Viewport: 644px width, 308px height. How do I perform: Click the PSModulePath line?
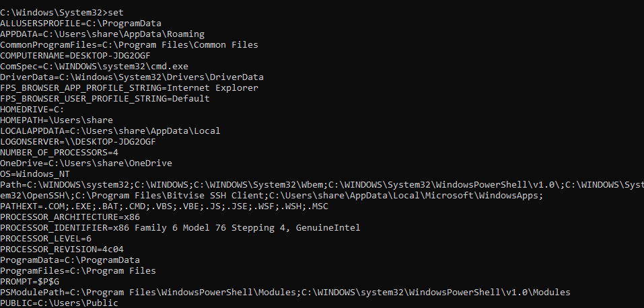point(285,292)
